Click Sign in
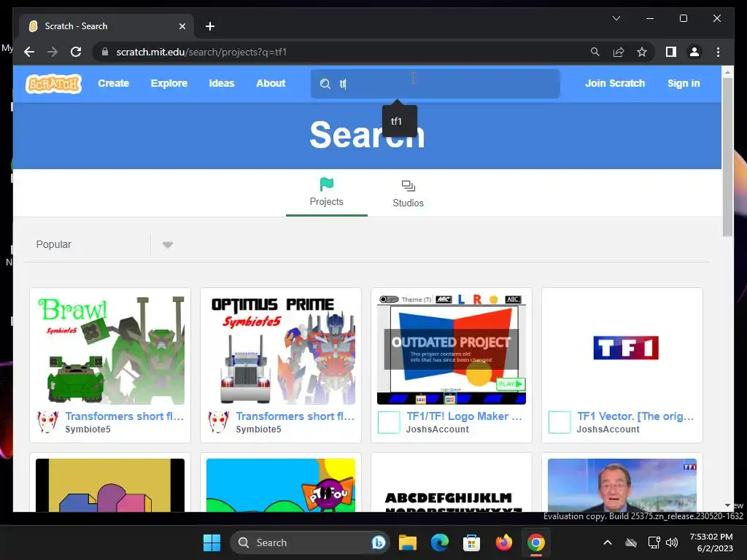The width and height of the screenshot is (747, 560). 684,83
